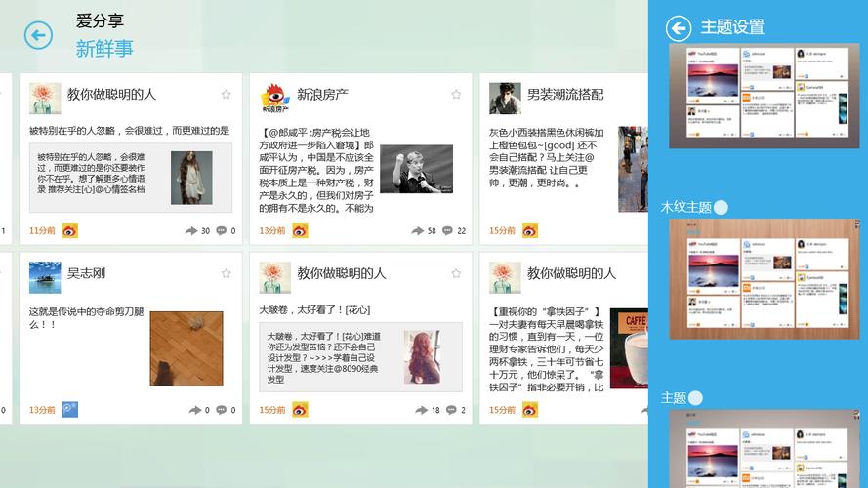Image resolution: width=868 pixels, height=488 pixels.
Task: Open the 新浪房产 avatar logo
Action: pos(275,98)
